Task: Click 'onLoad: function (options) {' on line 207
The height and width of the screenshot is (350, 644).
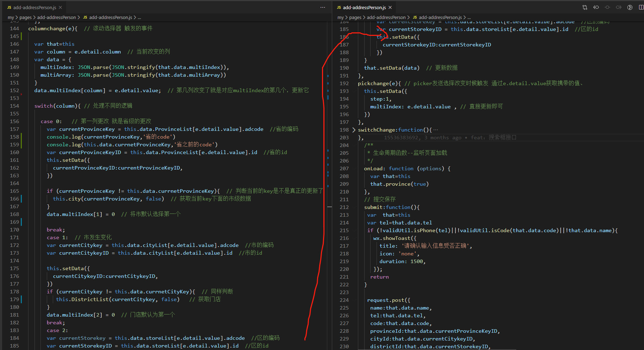Action: tap(408, 168)
